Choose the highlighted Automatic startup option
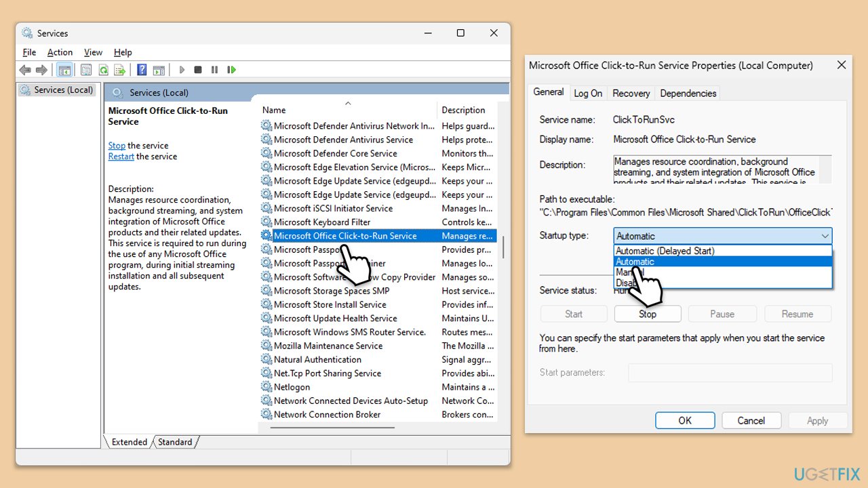The height and width of the screenshot is (488, 868). click(x=723, y=262)
